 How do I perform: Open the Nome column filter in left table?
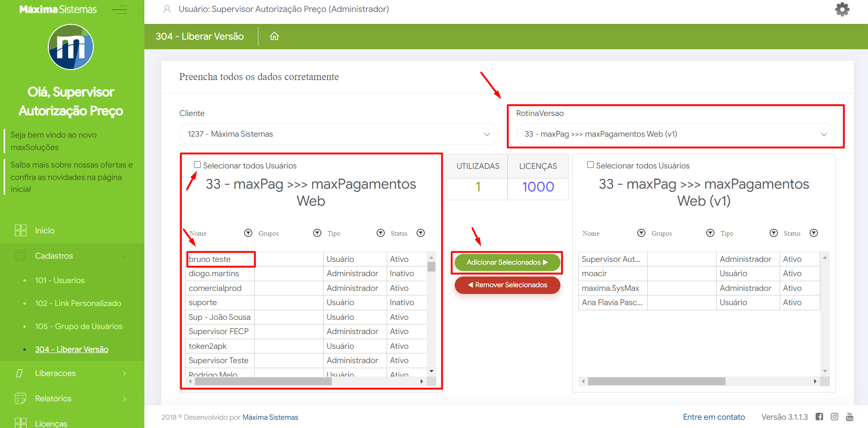pos(248,233)
